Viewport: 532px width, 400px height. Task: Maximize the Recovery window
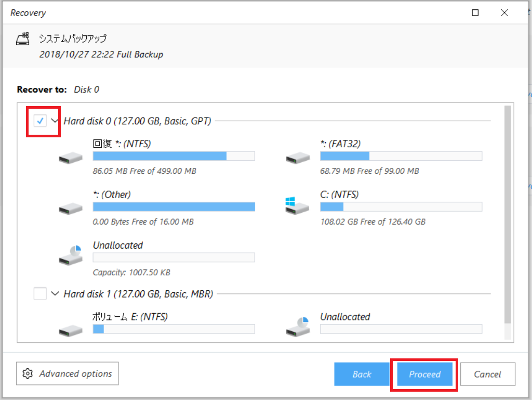475,13
